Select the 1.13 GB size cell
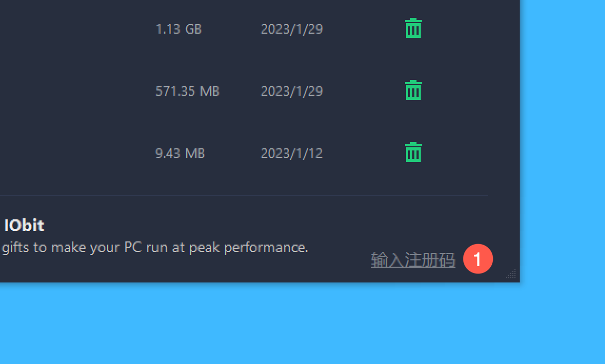The image size is (605, 364). tap(178, 29)
